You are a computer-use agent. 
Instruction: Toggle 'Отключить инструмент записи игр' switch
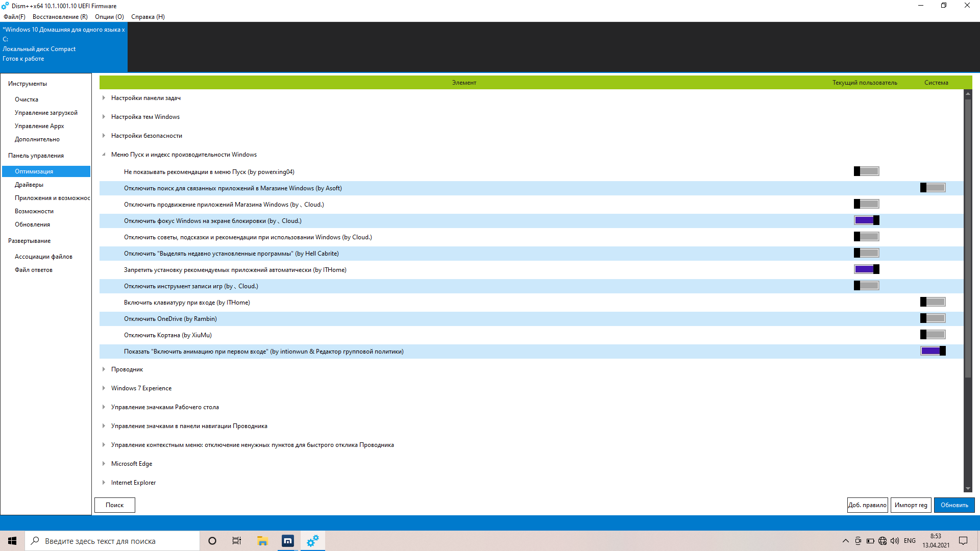pyautogui.click(x=867, y=286)
